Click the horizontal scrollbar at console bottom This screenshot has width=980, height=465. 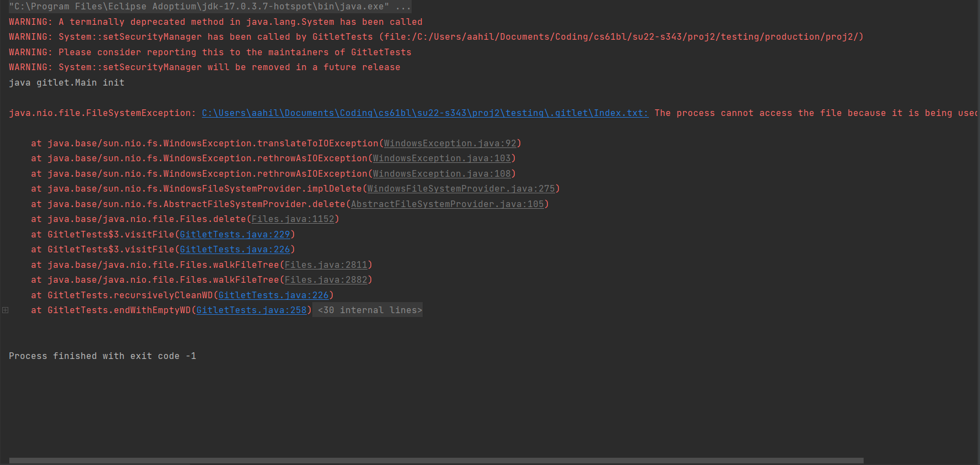436,461
